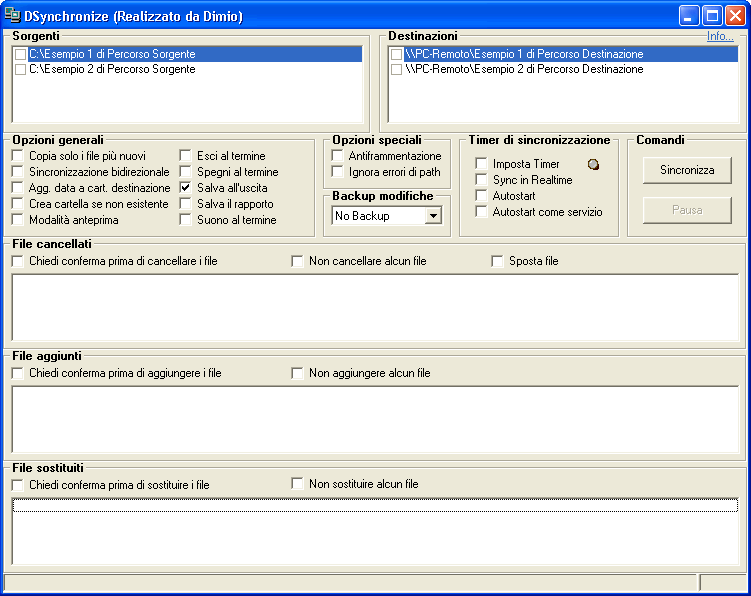Toggle Sposta file checkbox
The width and height of the screenshot is (751, 596).
[497, 261]
